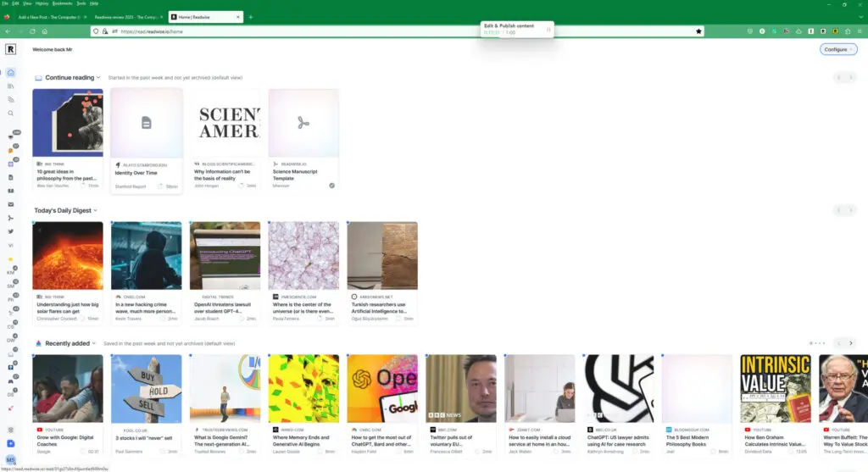Image resolution: width=868 pixels, height=472 pixels.
Task: Click the universe web image thumbnail
Action: 303,256
